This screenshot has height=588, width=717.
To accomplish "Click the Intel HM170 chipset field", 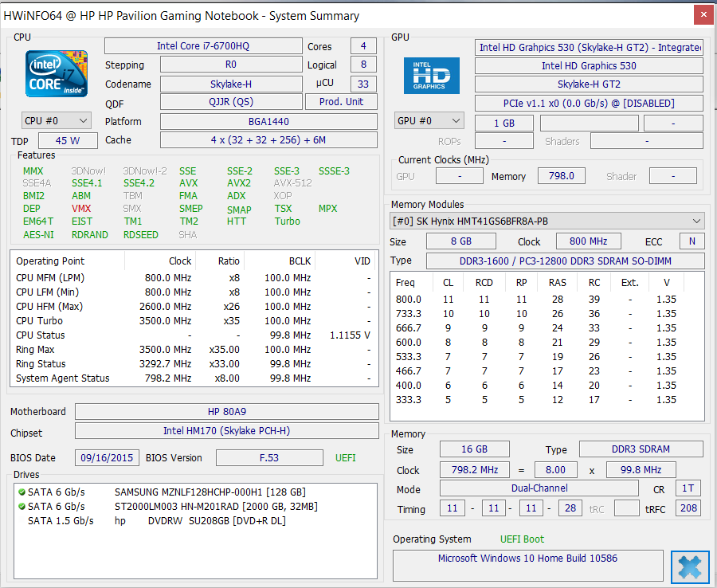I will click(226, 431).
